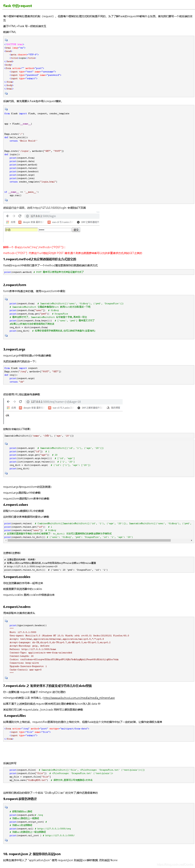Click heading "2.request.form"
Screen dimensions: 195x868
(14, 285)
